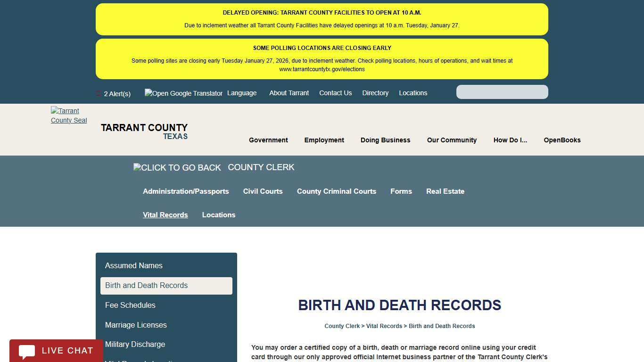The image size is (644, 362).
Task: Click the County Clerk breadcrumb link
Action: point(342,326)
